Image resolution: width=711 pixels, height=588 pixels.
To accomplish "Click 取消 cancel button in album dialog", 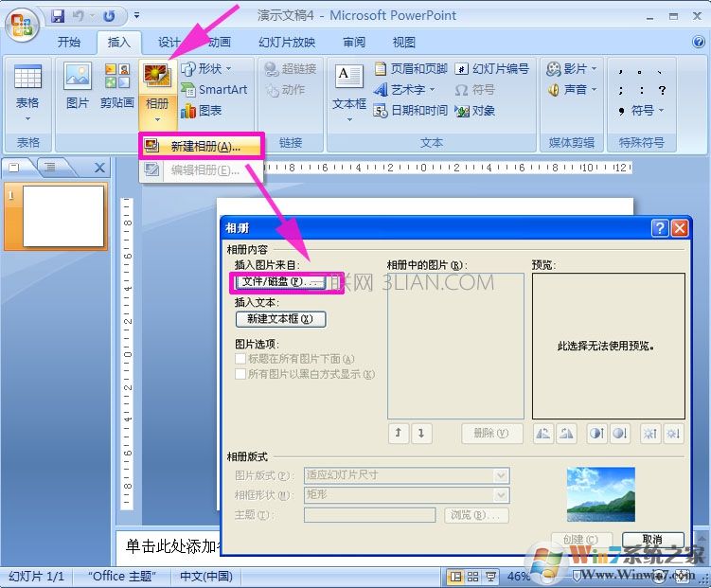I will (653, 540).
